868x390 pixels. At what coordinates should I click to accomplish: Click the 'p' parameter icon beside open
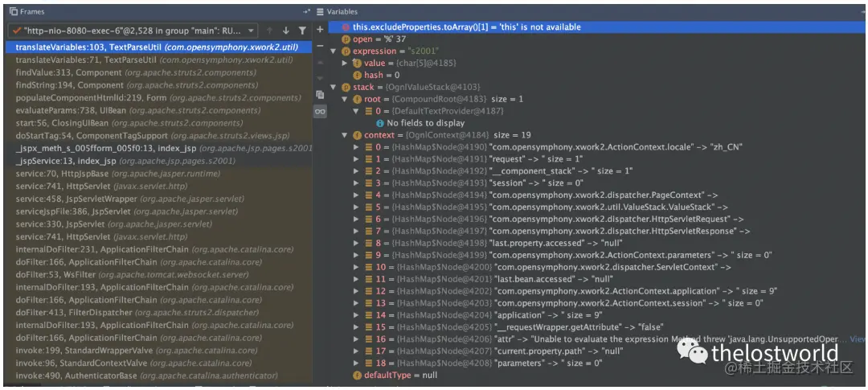[346, 39]
